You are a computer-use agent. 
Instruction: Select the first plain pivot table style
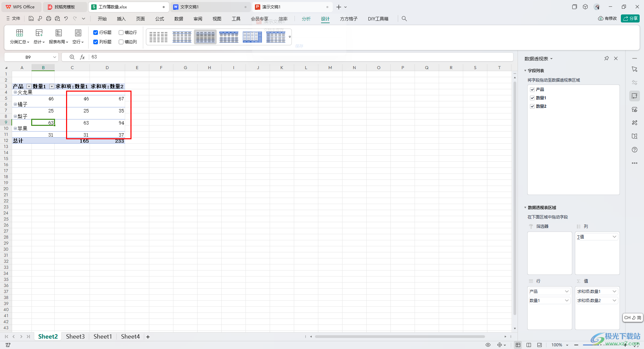click(x=158, y=37)
